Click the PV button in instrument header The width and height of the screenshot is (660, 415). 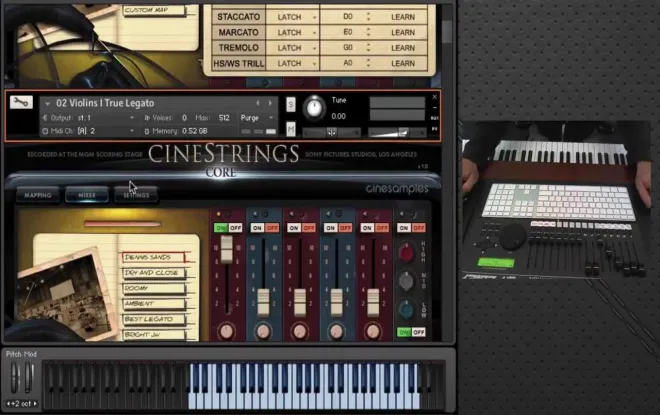point(435,129)
